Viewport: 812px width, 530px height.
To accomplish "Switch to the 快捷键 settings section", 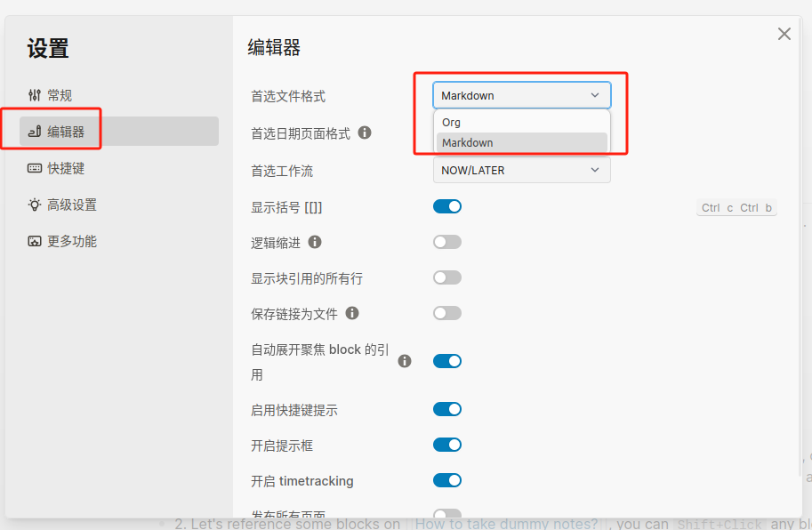I will tap(67, 167).
